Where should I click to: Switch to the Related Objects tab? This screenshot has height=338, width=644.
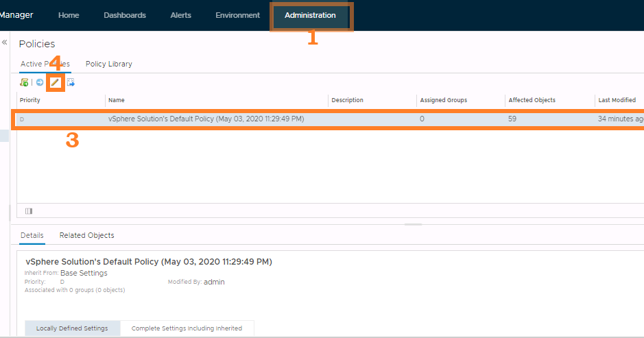pyautogui.click(x=86, y=235)
